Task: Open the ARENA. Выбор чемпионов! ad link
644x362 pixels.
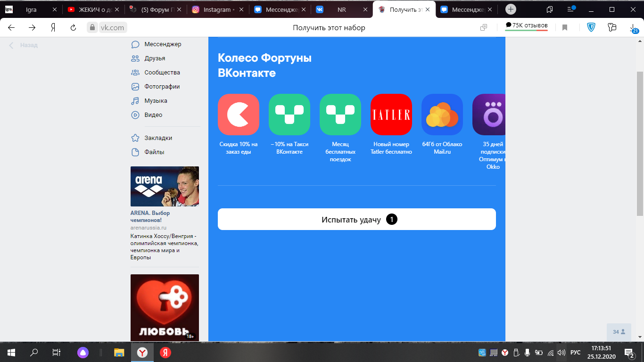Action: 150,216
